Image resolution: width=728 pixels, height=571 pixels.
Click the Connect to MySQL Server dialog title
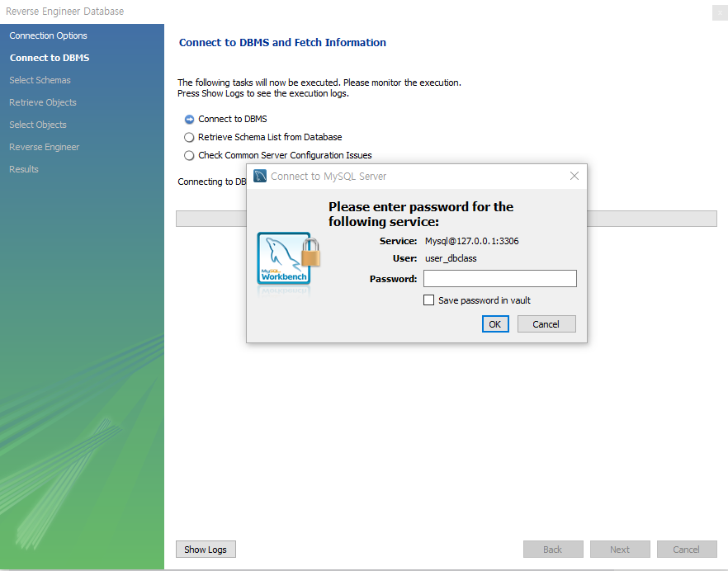(329, 177)
